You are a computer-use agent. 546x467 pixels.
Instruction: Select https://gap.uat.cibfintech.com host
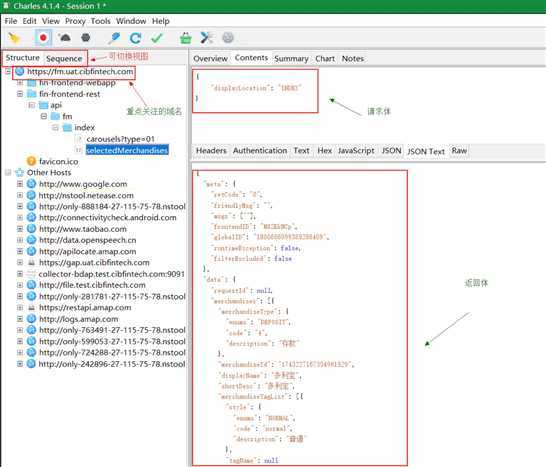pyautogui.click(x=94, y=263)
